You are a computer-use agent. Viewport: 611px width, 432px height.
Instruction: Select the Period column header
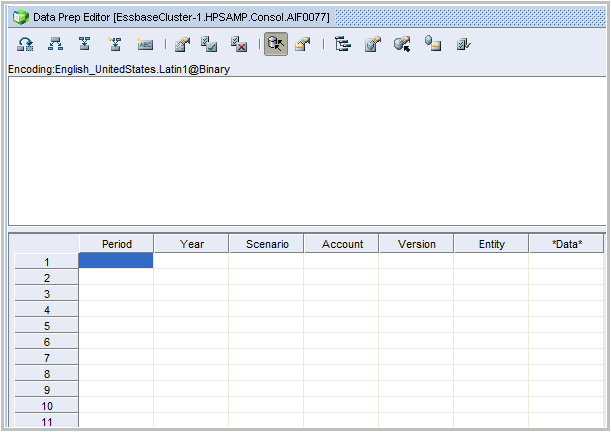pyautogui.click(x=117, y=244)
